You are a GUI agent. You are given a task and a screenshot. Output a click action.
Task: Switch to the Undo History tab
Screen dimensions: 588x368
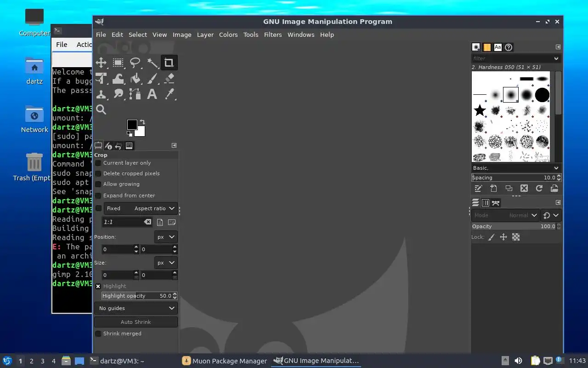pos(119,146)
